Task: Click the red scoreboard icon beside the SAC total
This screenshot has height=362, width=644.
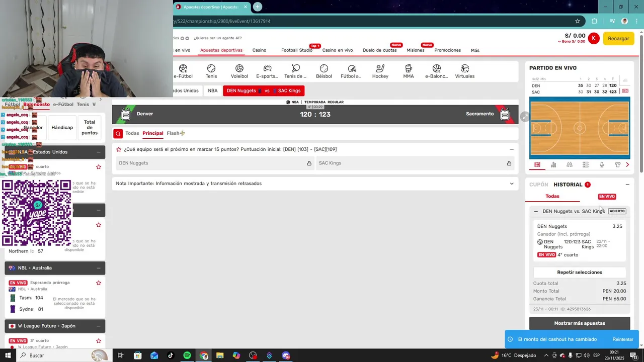Action: coord(625,92)
